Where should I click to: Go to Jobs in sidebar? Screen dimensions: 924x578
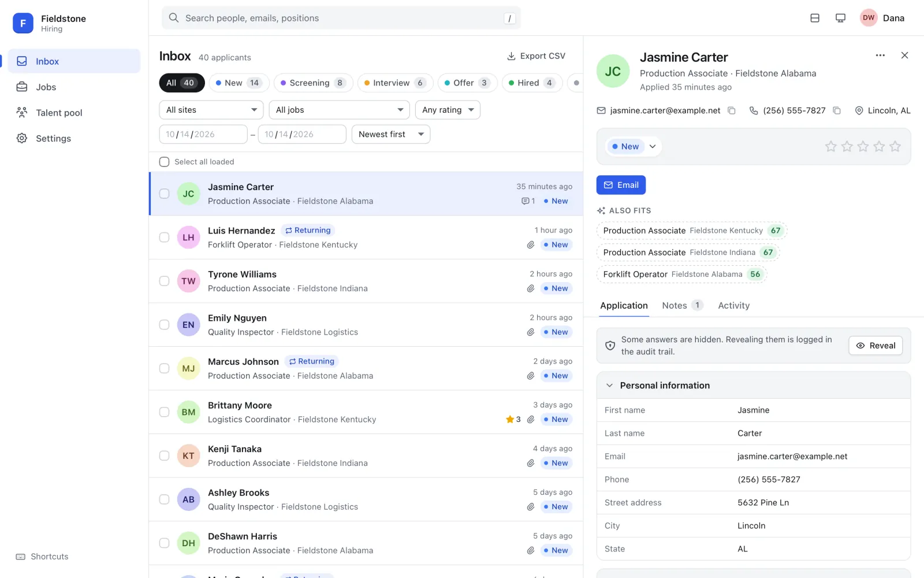pos(74,87)
